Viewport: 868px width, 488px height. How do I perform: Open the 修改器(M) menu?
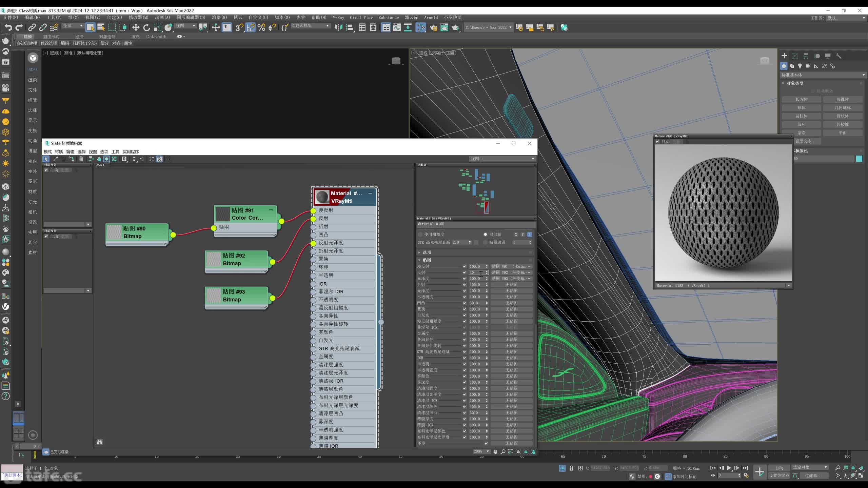pos(138,18)
